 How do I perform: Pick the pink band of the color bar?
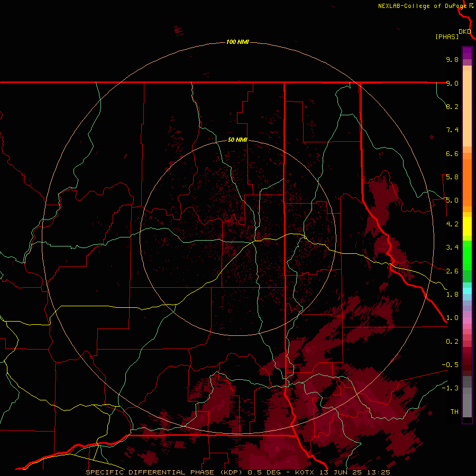[x=467, y=321]
